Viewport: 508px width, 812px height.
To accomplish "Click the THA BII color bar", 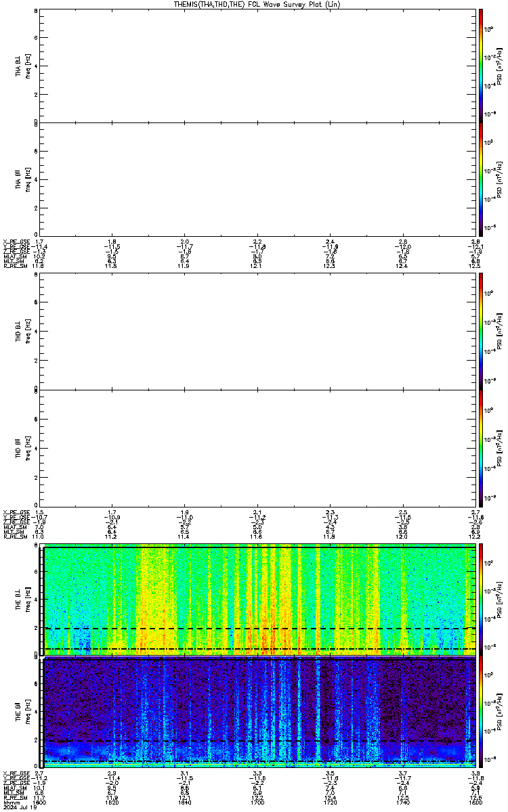I will [481, 180].
